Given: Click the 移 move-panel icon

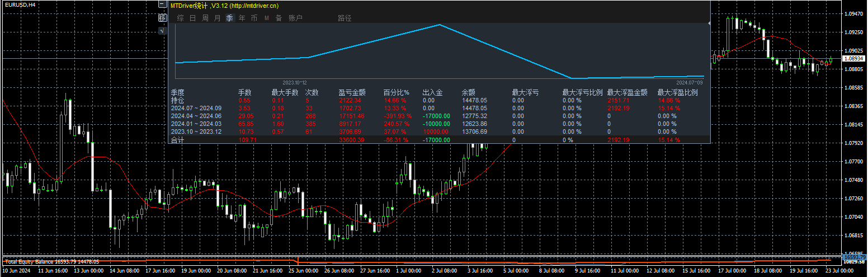Looking at the screenshot, I should pyautogui.click(x=163, y=18).
